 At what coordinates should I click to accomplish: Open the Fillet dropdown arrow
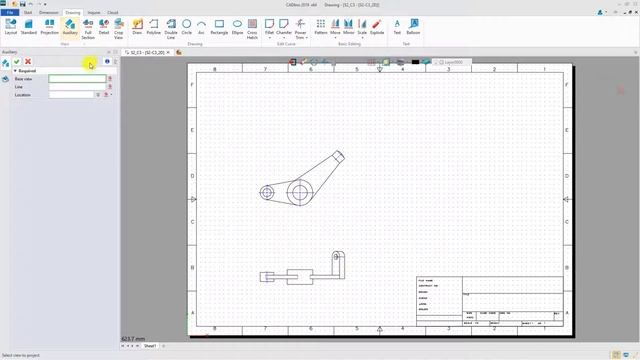click(x=269, y=38)
